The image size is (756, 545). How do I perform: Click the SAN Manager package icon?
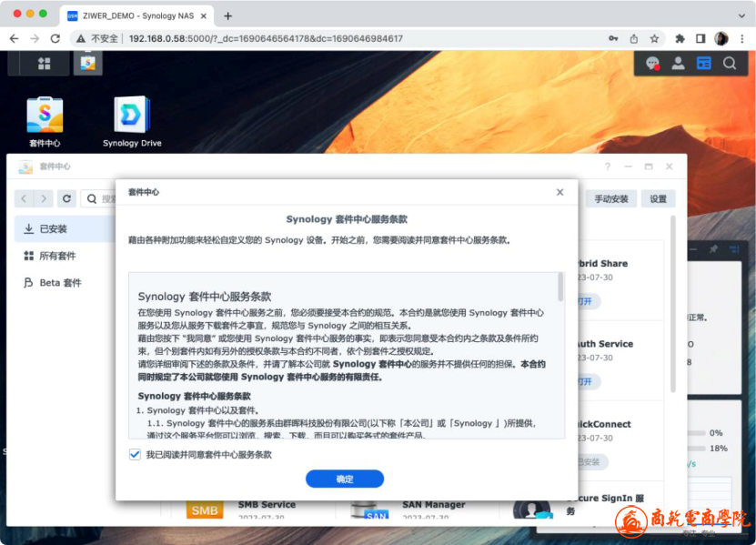coord(368,510)
